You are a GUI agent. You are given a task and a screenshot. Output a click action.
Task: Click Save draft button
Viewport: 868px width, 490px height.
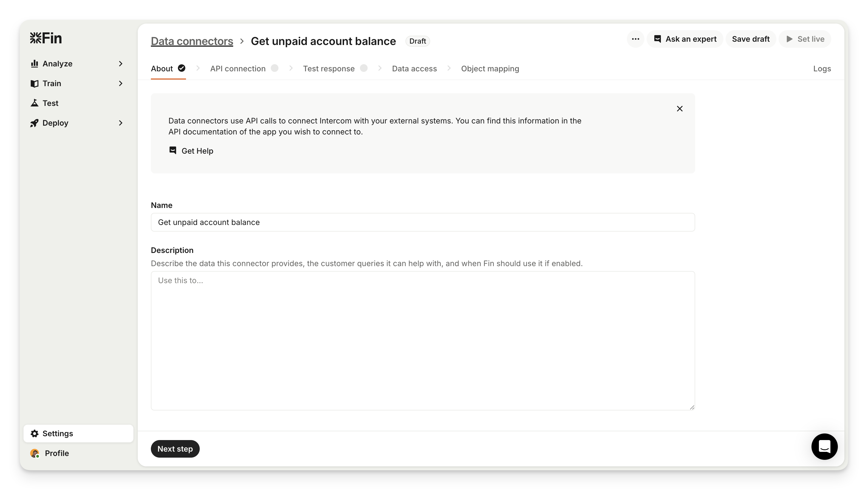[750, 39]
